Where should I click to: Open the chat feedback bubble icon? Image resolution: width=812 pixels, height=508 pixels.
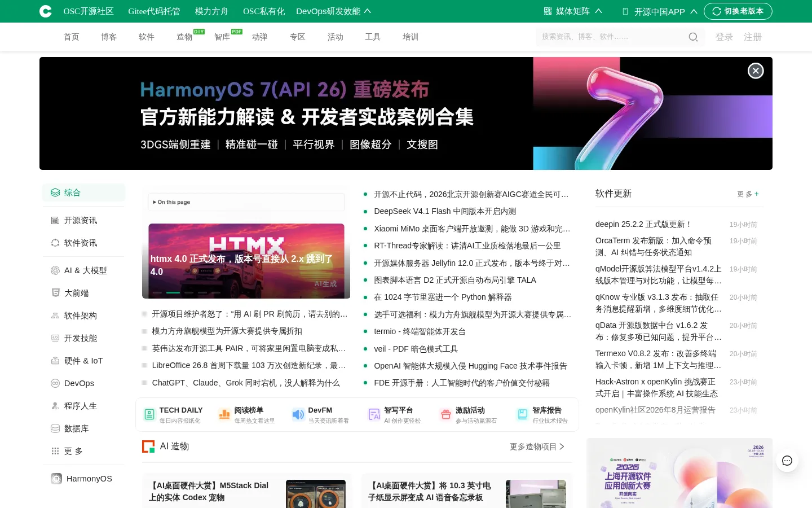(x=787, y=461)
